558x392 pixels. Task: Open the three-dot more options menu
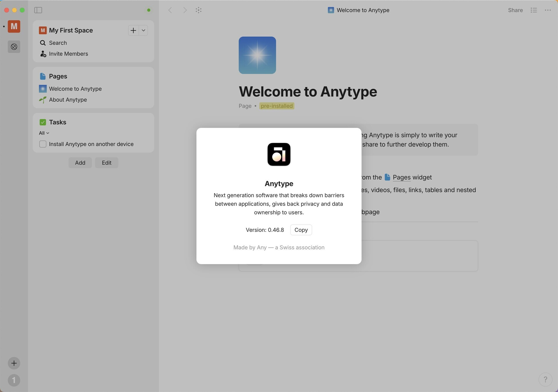pos(548,10)
